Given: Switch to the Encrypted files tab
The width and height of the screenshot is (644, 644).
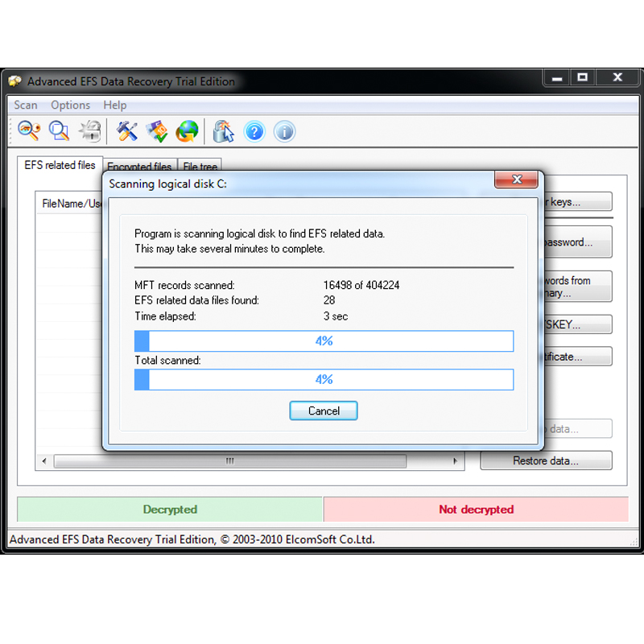Looking at the screenshot, I should pyautogui.click(x=139, y=165).
